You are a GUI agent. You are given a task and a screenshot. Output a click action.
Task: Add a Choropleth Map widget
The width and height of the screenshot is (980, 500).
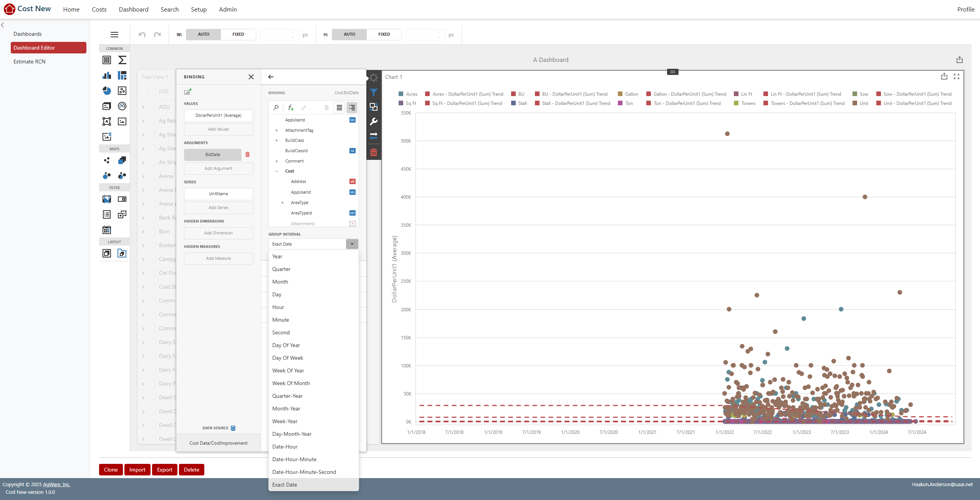coord(122,160)
